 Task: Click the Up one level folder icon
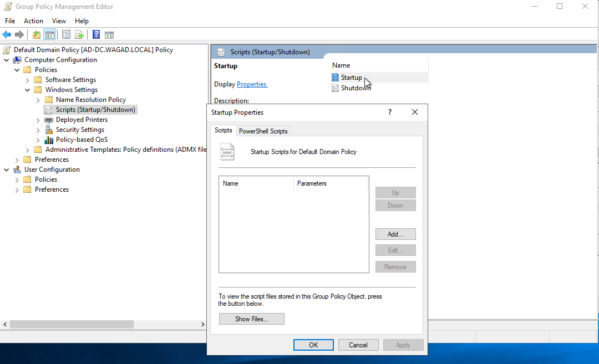(x=35, y=34)
